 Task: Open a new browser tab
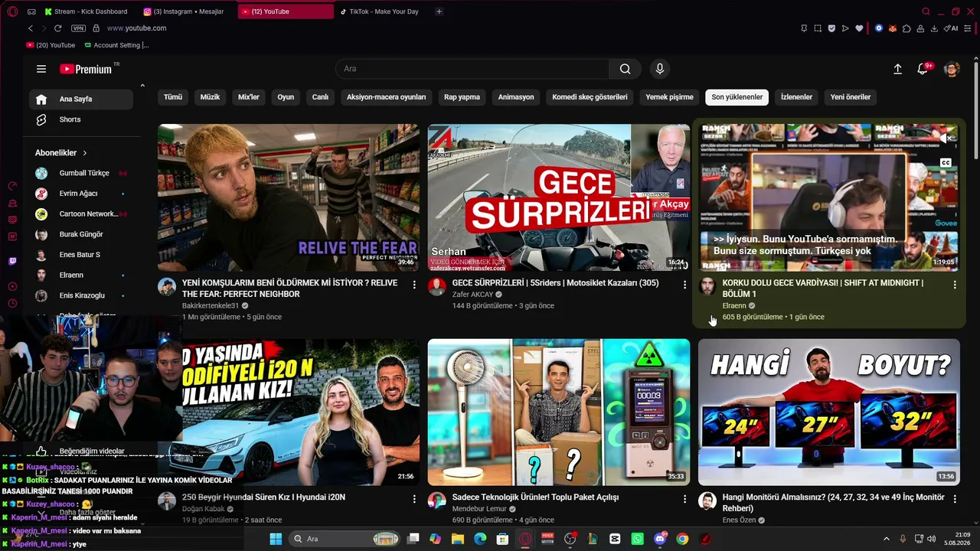(x=439, y=11)
